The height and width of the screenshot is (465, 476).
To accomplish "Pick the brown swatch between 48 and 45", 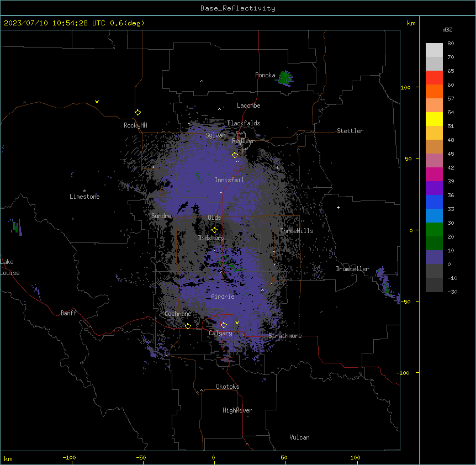I will coord(434,146).
